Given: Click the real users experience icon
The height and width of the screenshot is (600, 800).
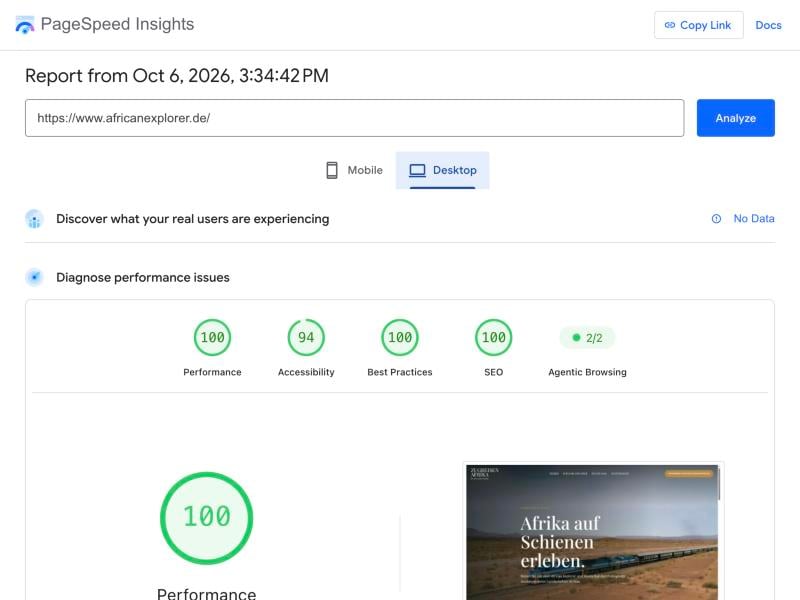Looking at the screenshot, I should pyautogui.click(x=34, y=219).
